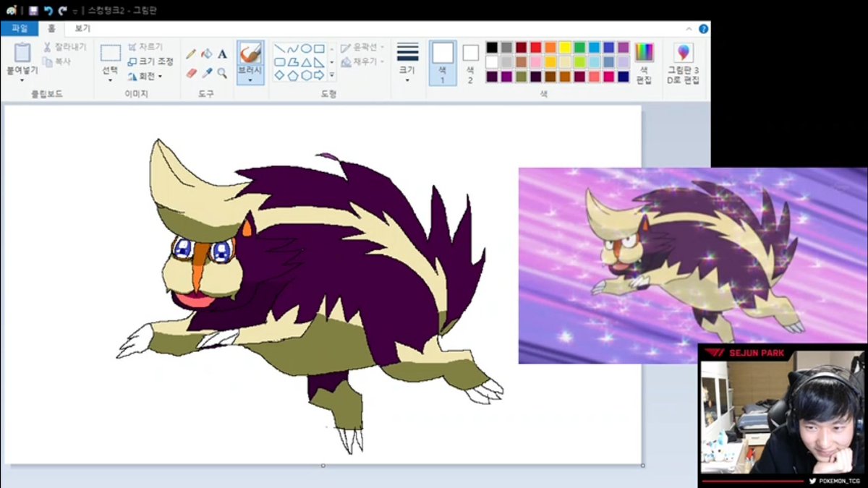This screenshot has width=868, height=488.
Task: Select the Color picker eyedropper tool
Action: [207, 73]
